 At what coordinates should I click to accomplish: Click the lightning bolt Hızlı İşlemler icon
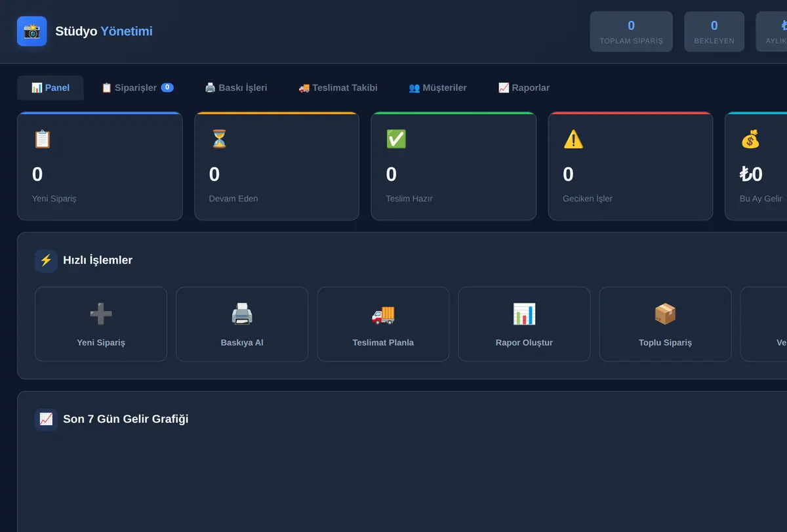pyautogui.click(x=46, y=260)
